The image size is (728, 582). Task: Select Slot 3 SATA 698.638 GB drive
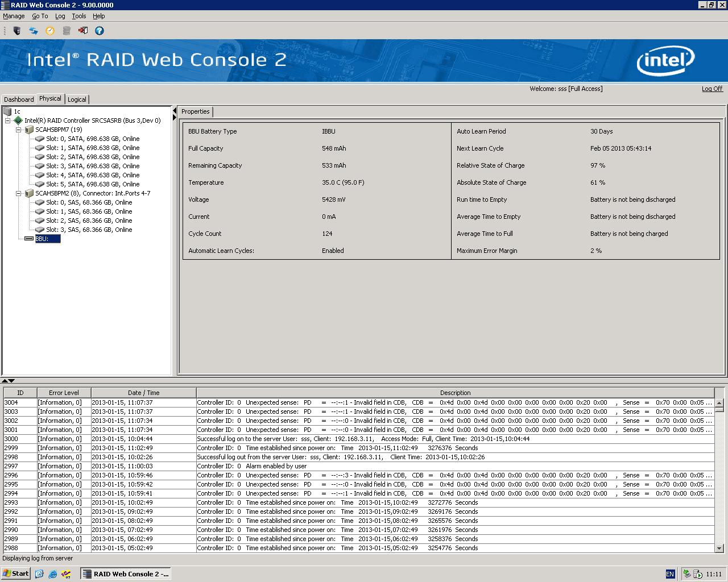click(92, 166)
